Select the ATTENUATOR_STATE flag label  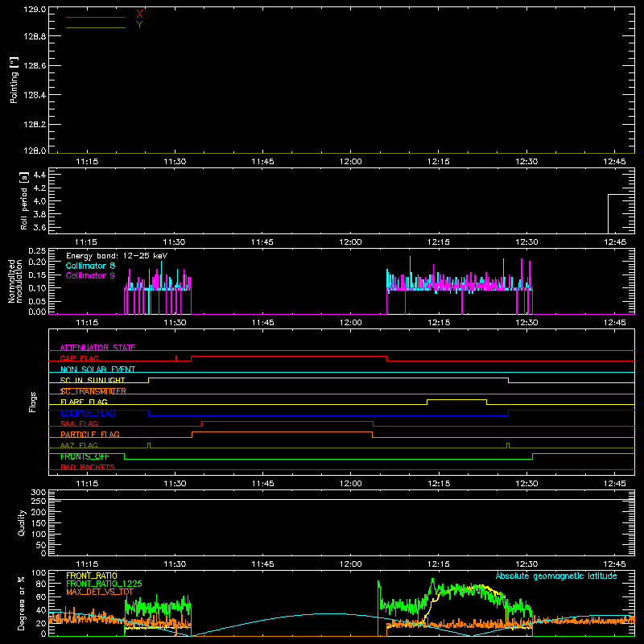tap(97, 348)
